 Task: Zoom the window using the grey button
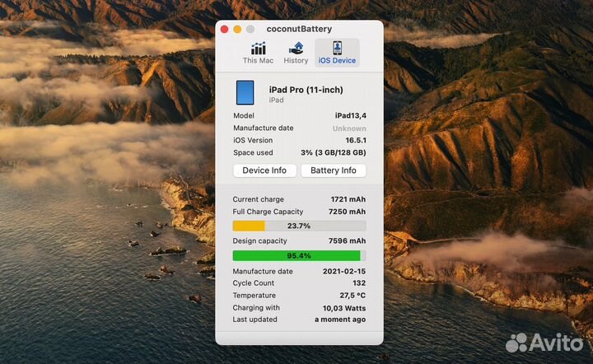[x=250, y=29]
